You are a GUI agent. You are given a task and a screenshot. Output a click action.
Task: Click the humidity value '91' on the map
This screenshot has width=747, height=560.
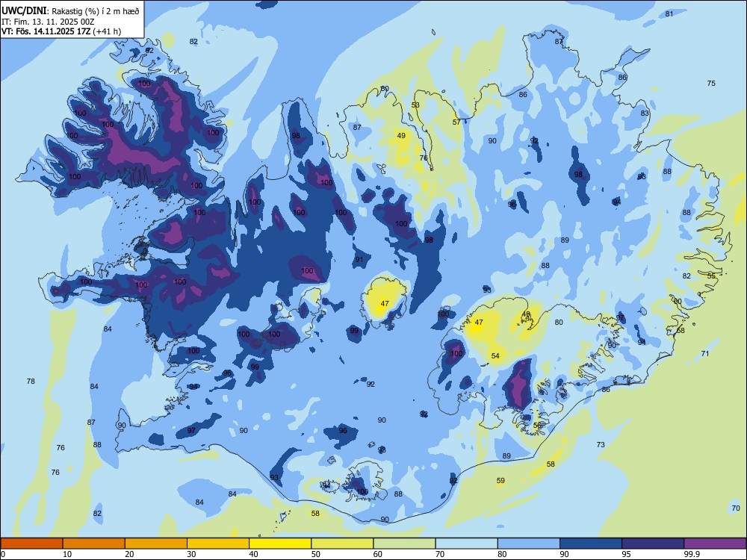tap(359, 260)
